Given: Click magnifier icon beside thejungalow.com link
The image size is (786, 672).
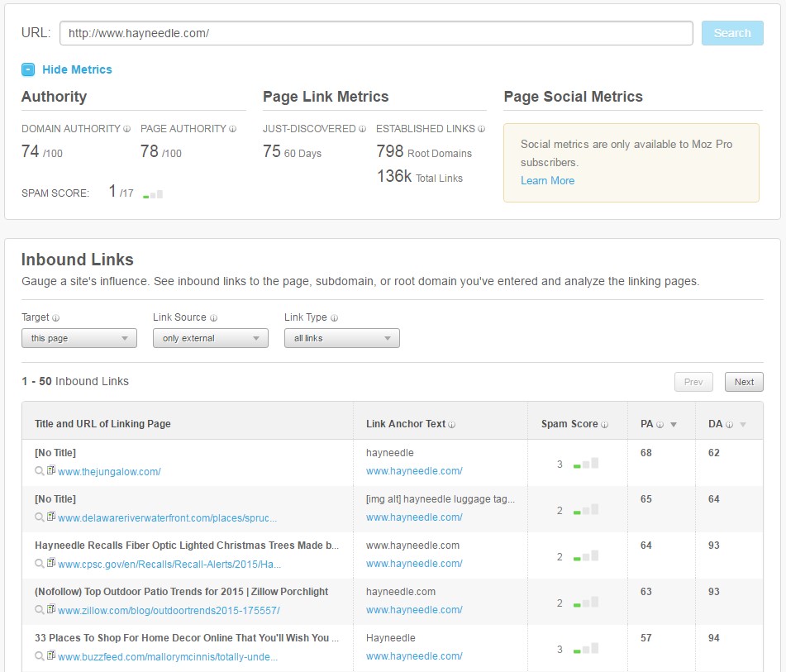Looking at the screenshot, I should coord(39,471).
